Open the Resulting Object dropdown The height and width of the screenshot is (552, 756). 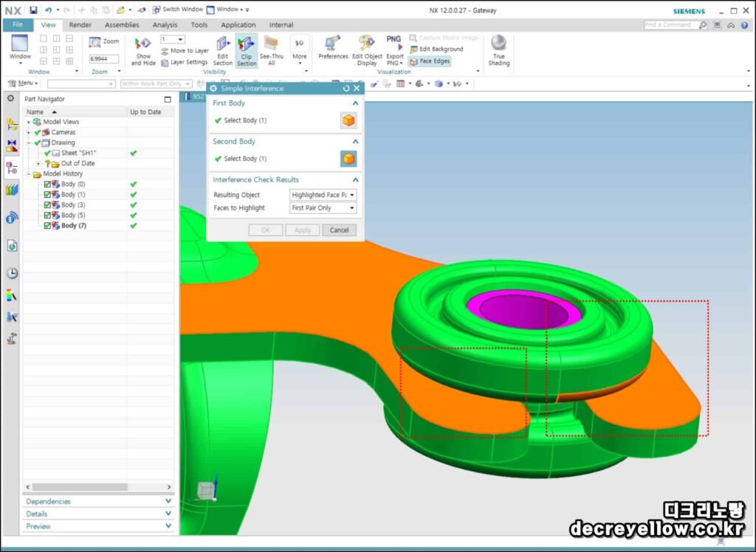323,195
